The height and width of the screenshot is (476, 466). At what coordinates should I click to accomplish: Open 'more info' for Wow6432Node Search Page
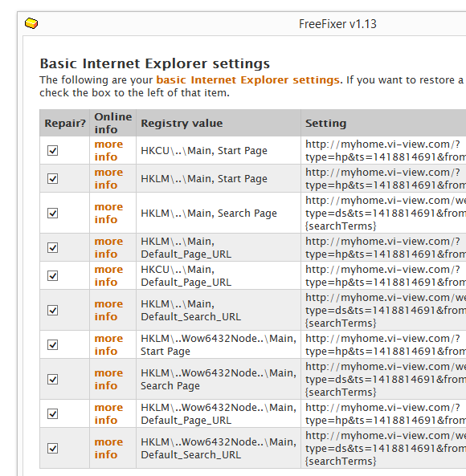click(x=108, y=379)
